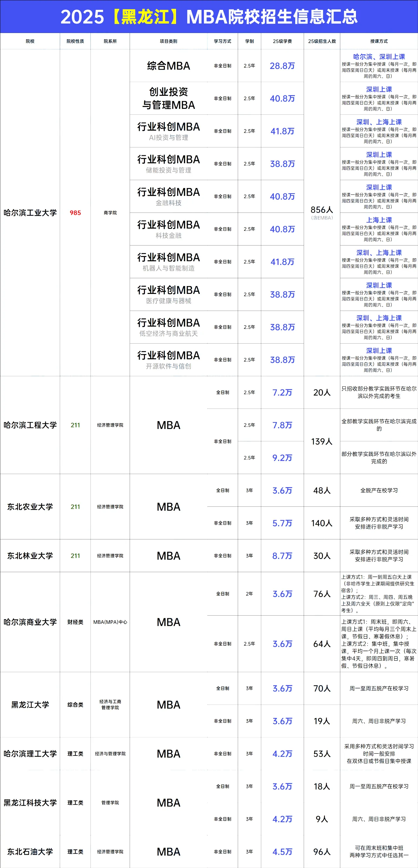Click AI投资与管理 subtitle
The height and width of the screenshot is (868, 418).
[x=169, y=138]
